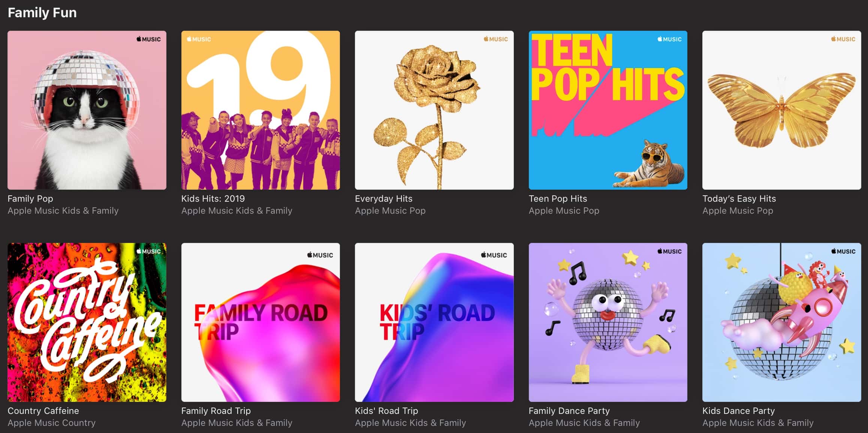This screenshot has height=433, width=868.
Task: Open the Kids Hits: 2019 playlist artwork
Action: [260, 110]
